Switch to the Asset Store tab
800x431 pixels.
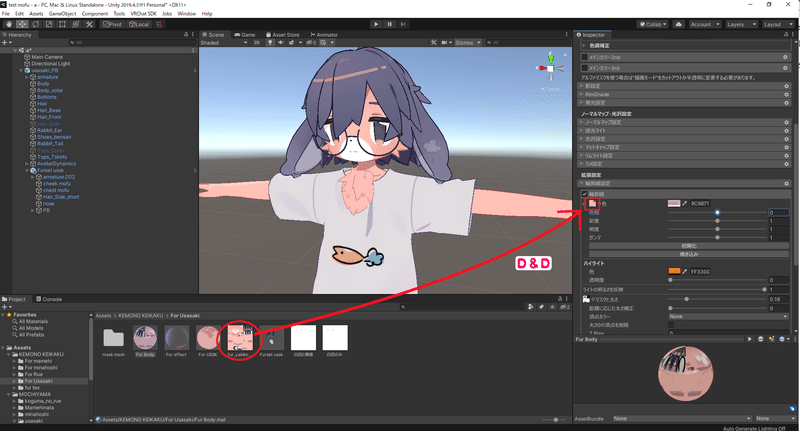click(x=282, y=35)
